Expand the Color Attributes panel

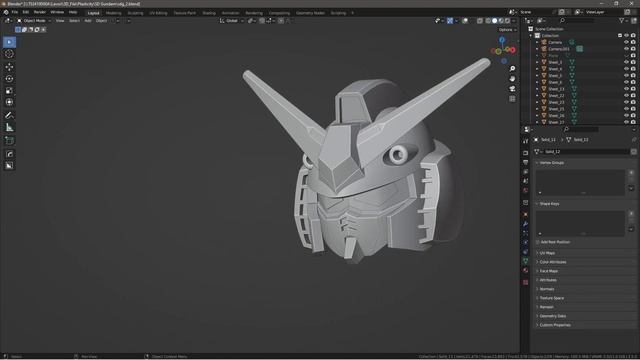pos(552,262)
